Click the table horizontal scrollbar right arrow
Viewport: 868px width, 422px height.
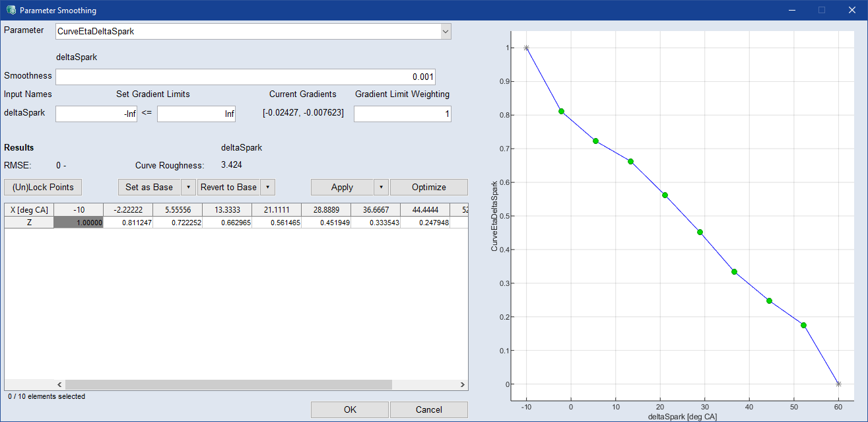pyautogui.click(x=462, y=384)
